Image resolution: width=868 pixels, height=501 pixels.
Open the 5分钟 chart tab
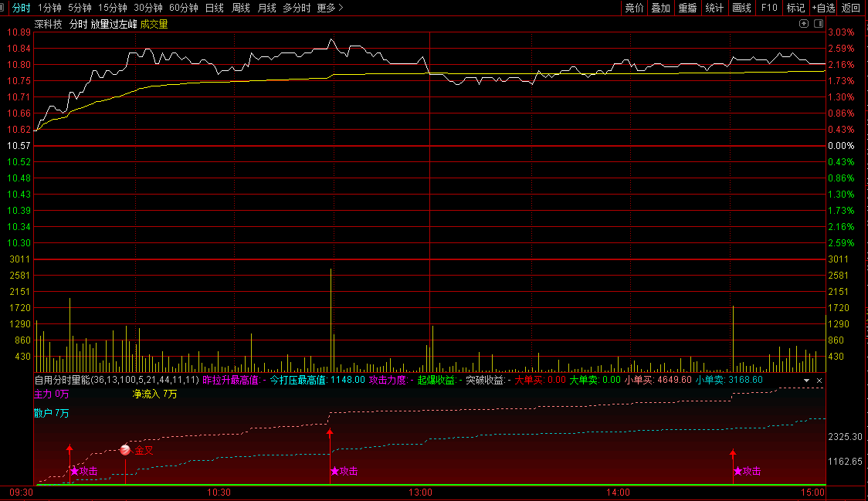coord(80,8)
